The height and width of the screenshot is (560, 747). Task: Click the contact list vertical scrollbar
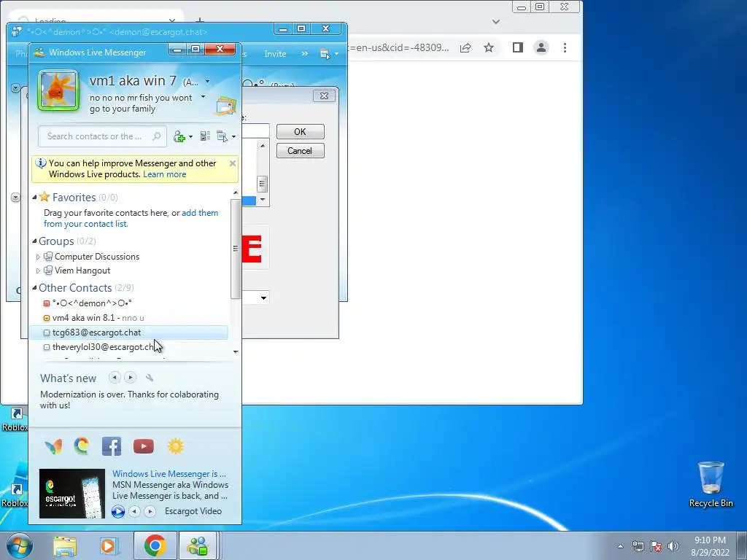236,249
